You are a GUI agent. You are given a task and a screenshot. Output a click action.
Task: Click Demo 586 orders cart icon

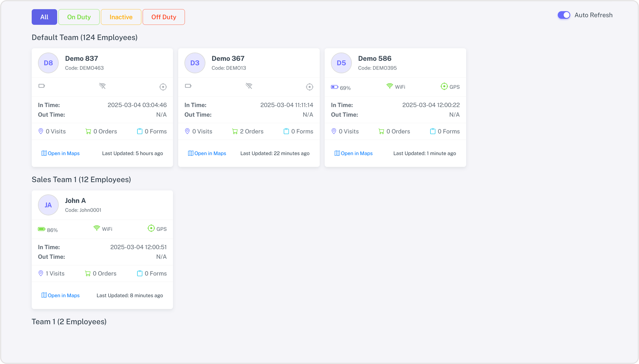tap(381, 131)
